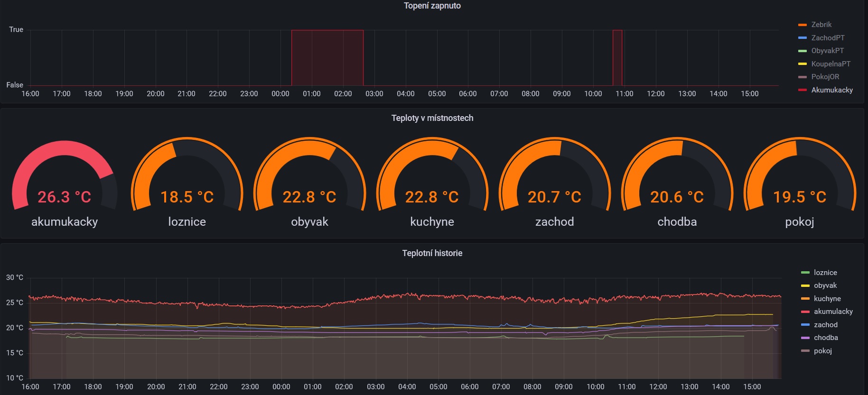Toggle the KoupelnaPT series in the legend
868x395 pixels.
click(831, 64)
